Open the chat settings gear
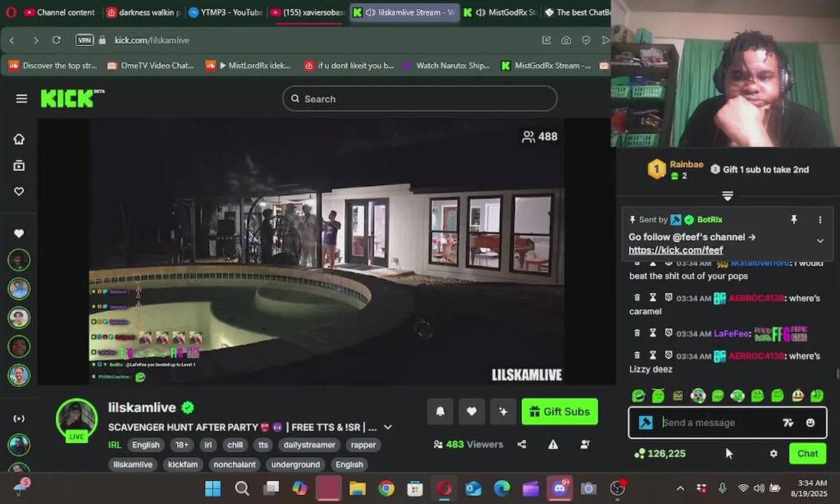The width and height of the screenshot is (840, 504). tap(773, 454)
